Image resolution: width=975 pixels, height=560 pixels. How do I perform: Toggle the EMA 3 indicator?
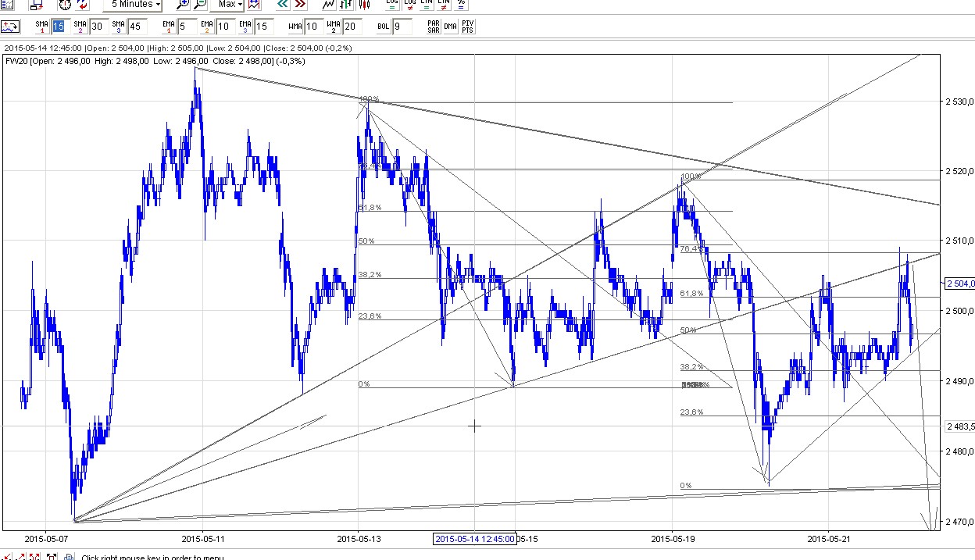pyautogui.click(x=245, y=27)
